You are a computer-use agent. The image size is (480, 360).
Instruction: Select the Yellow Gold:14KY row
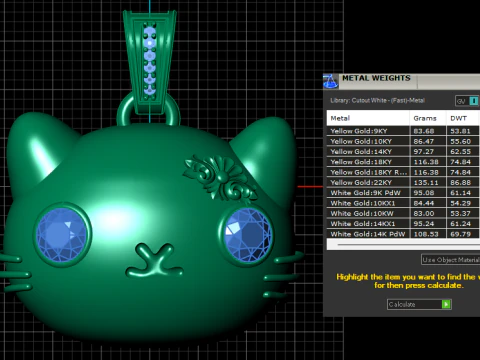click(x=403, y=152)
